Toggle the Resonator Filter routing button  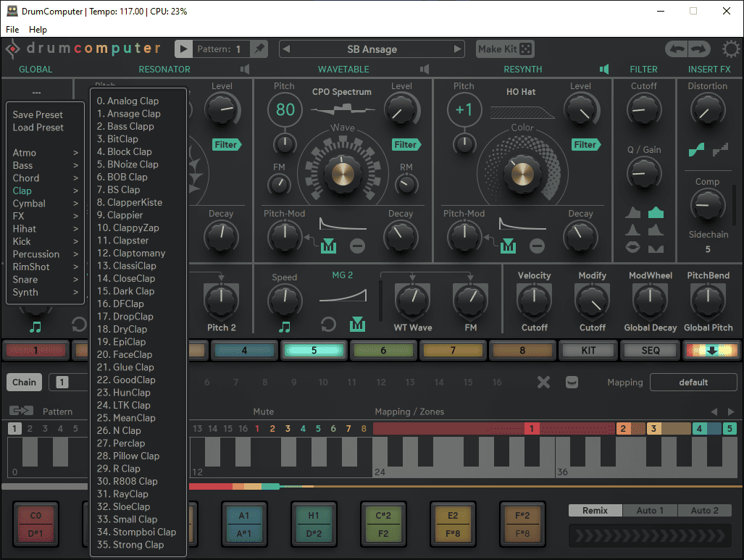point(227,145)
